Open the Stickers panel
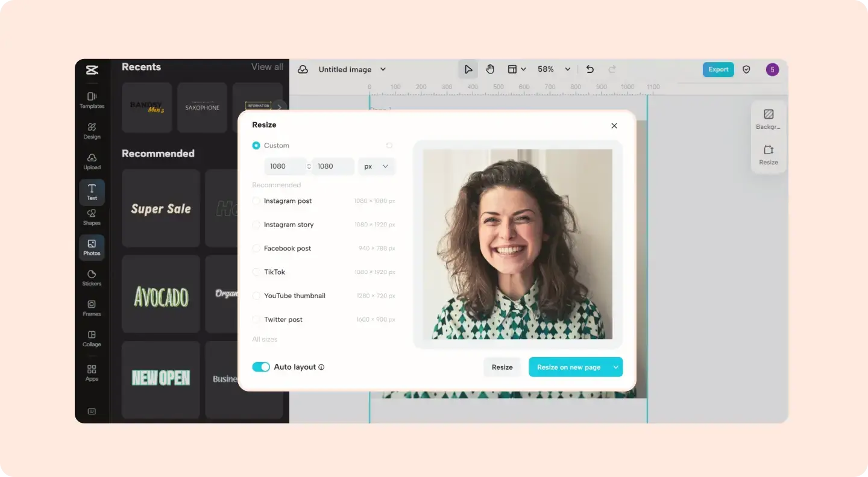 [x=92, y=278]
